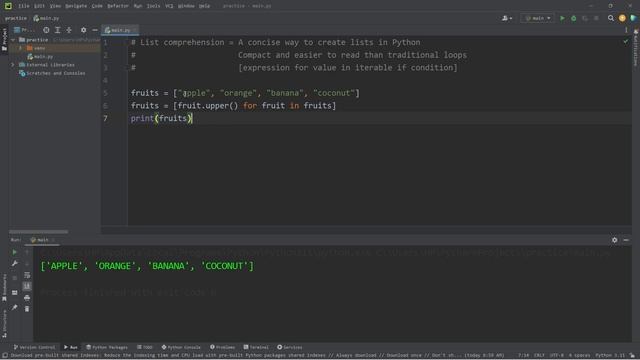Screen dimensions: 640x360
Task: Open Services tool window
Action: coord(289,347)
